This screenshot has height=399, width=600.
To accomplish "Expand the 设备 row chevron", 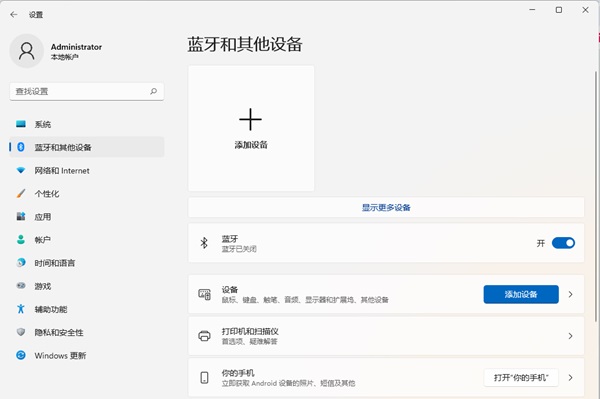I will point(571,294).
